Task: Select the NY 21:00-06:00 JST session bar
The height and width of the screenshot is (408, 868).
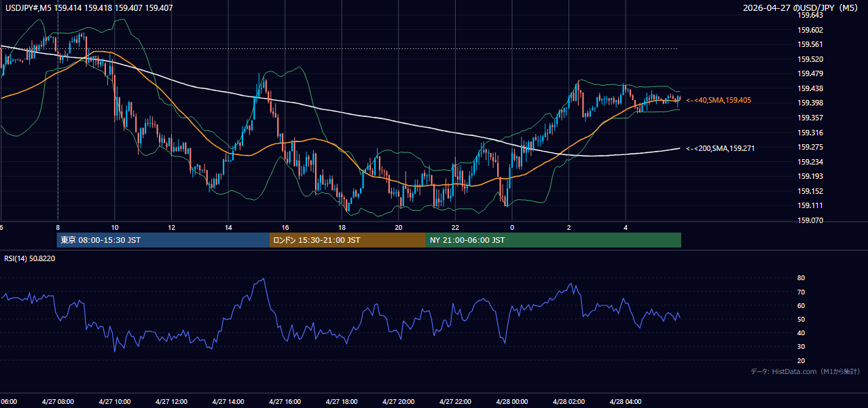Action: [554, 240]
